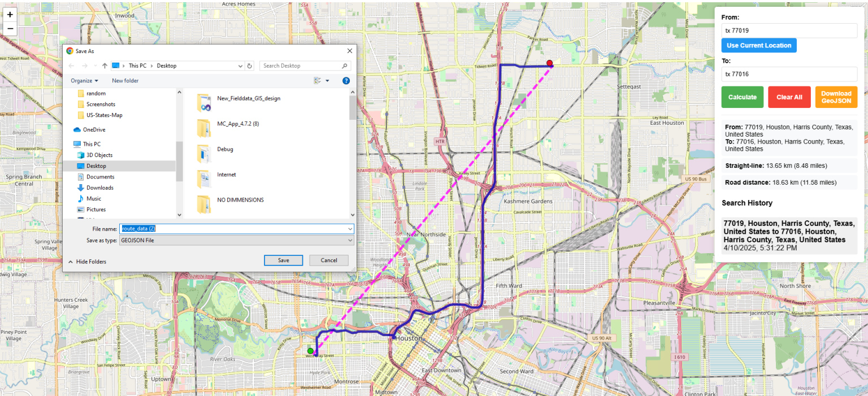Click the red Clear All button
Image resolution: width=868 pixels, height=396 pixels.
pyautogui.click(x=789, y=97)
